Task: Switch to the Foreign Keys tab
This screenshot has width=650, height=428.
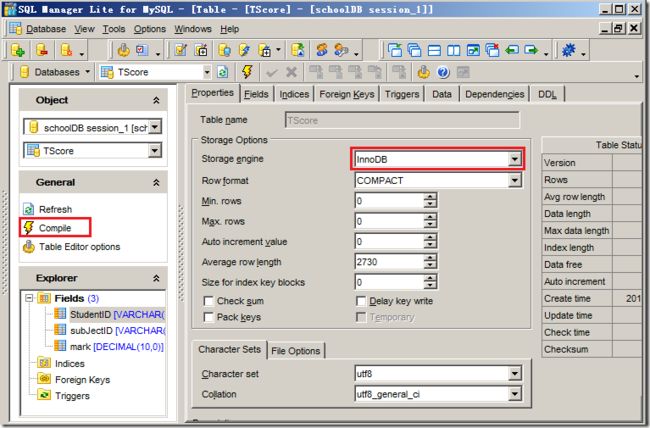Action: [x=347, y=94]
